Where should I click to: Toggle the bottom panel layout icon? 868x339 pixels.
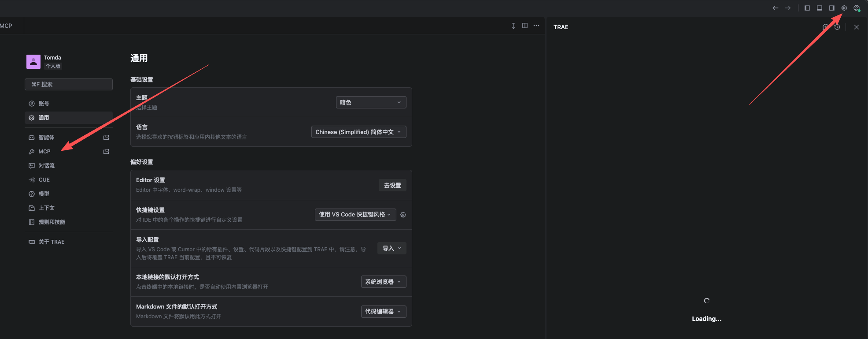click(820, 8)
